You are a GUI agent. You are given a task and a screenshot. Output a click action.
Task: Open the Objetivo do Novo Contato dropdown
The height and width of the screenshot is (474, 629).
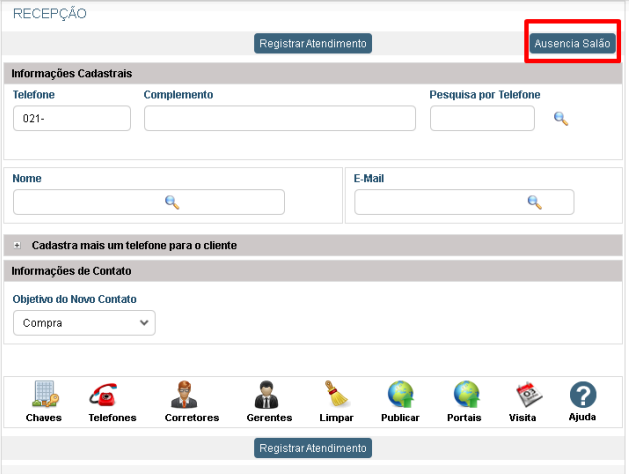click(84, 323)
